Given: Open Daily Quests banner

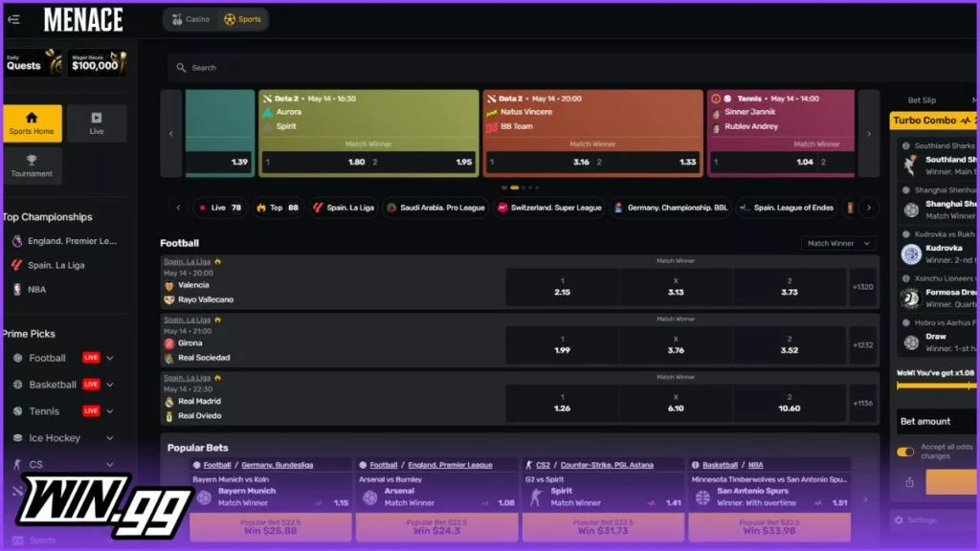Looking at the screenshot, I should click(33, 62).
